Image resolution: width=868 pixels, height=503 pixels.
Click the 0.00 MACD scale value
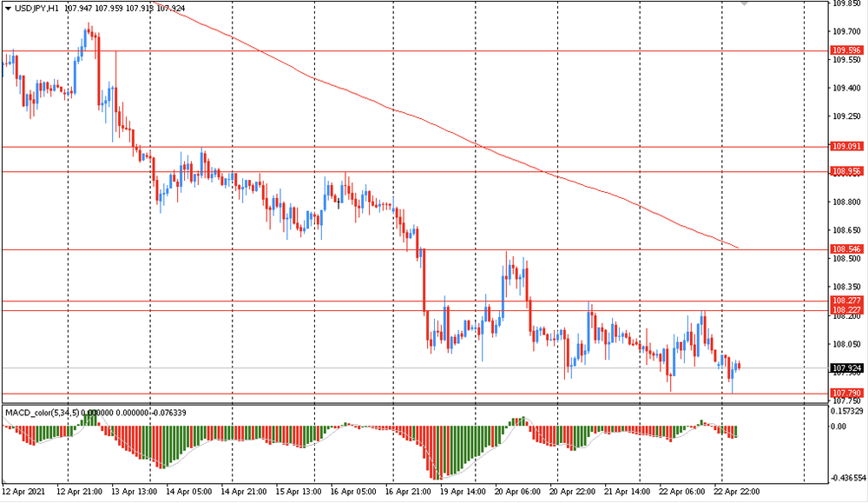(x=838, y=426)
